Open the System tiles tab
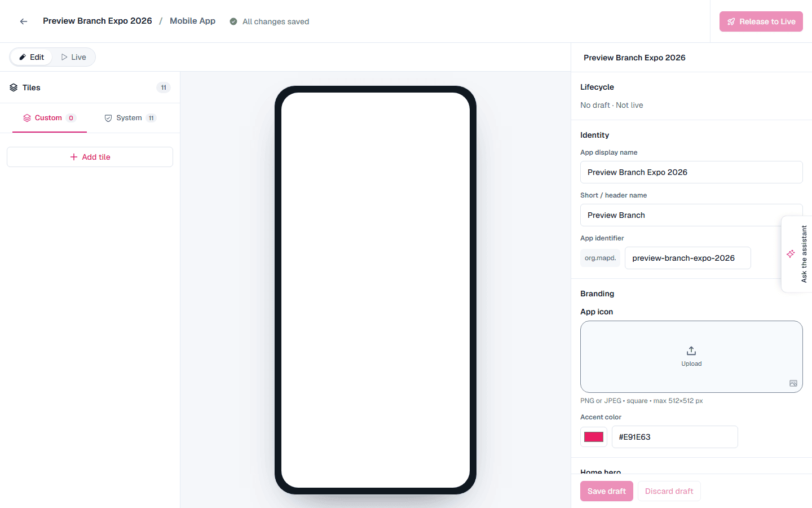812x508 pixels. 130,118
